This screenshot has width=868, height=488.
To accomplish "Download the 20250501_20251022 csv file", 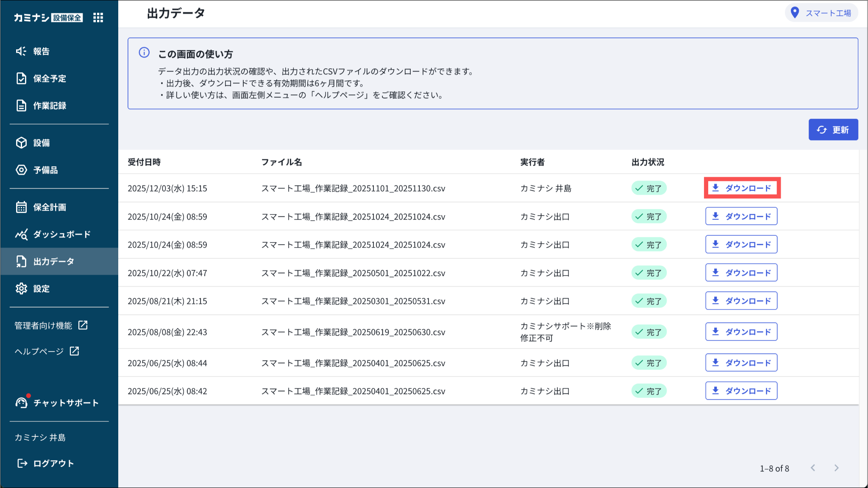I will click(741, 273).
